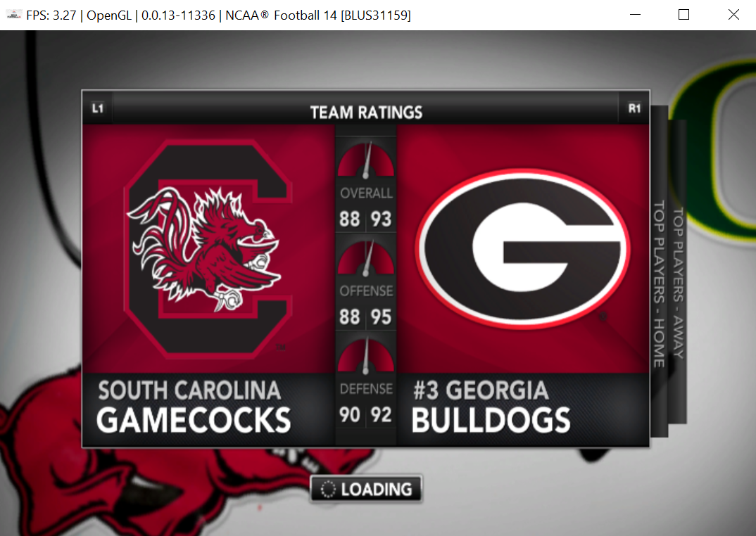Click the Team Ratings header title
Screen dimensions: 756x536
coord(366,113)
